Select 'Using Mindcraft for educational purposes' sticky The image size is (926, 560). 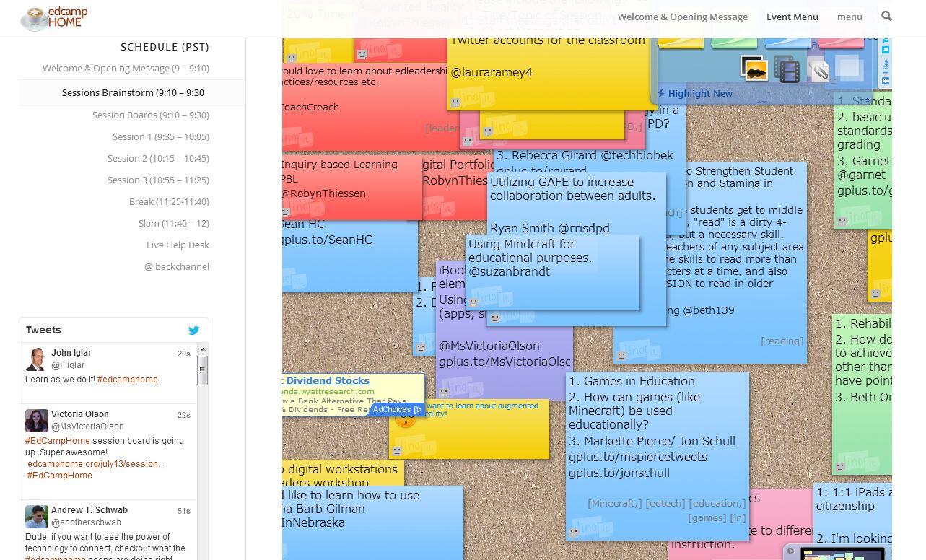(x=552, y=272)
